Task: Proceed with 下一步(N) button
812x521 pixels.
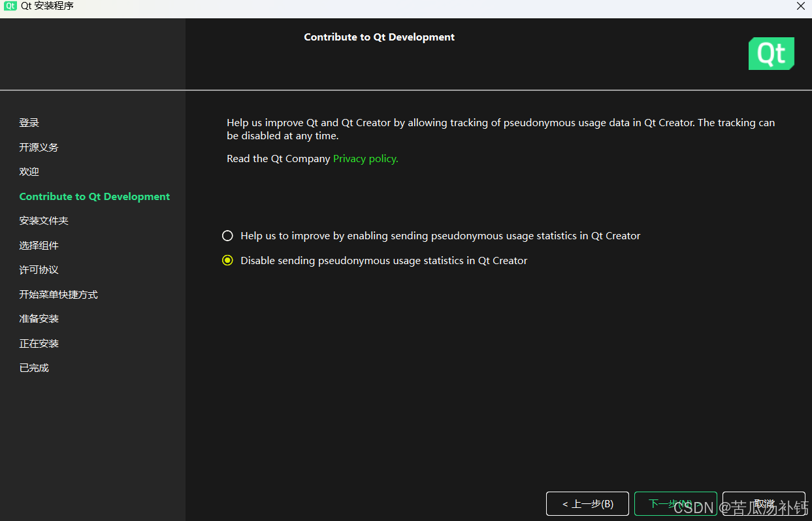Action: pos(675,504)
